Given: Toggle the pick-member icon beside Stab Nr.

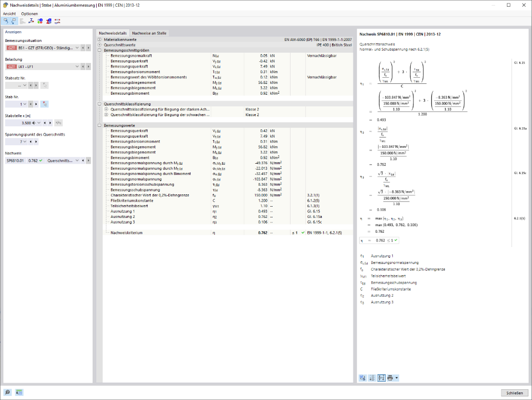Looking at the screenshot, I should click(x=45, y=104).
